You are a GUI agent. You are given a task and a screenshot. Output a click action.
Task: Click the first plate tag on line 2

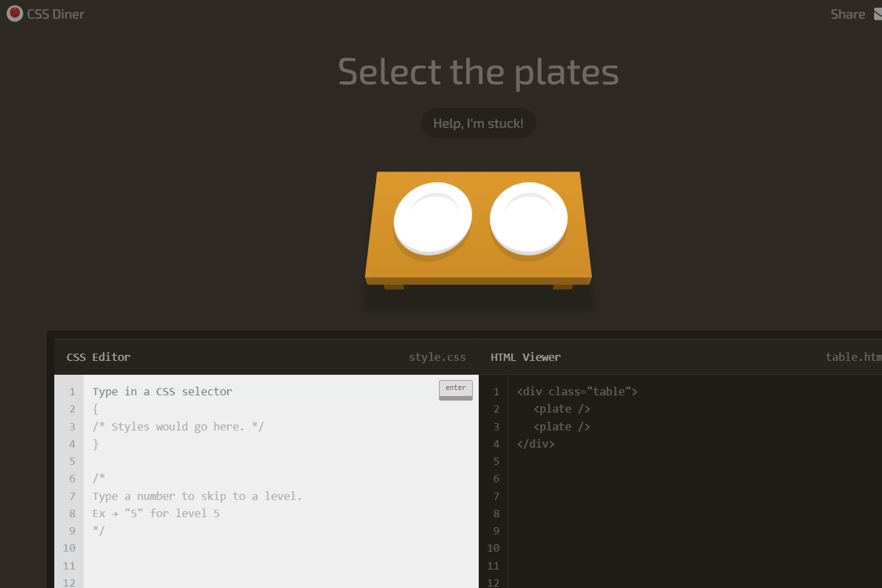pyautogui.click(x=562, y=409)
